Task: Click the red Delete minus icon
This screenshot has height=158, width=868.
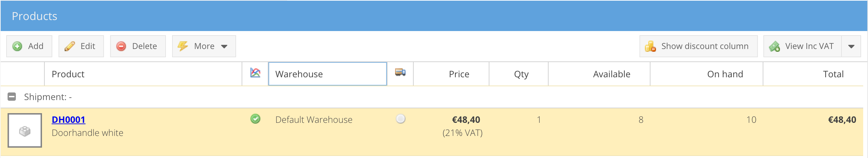Action: (121, 46)
